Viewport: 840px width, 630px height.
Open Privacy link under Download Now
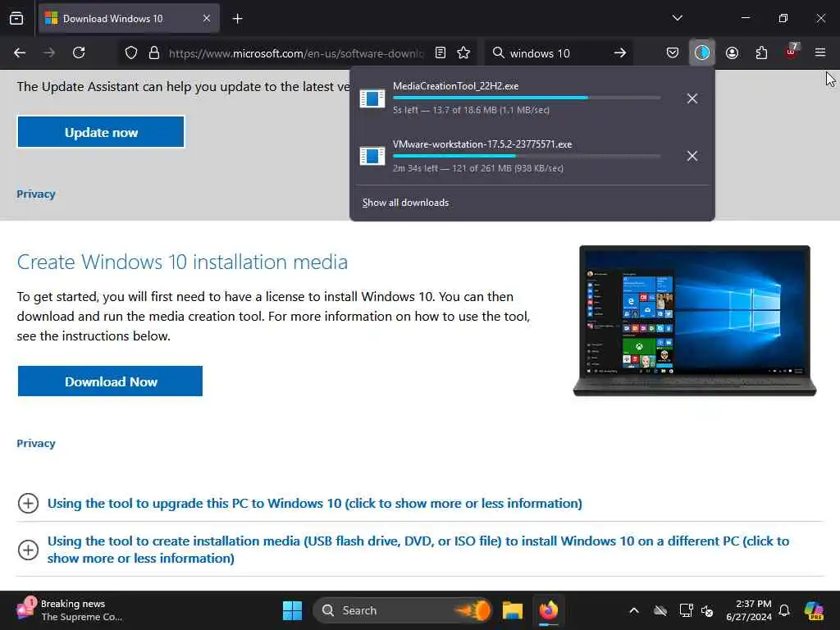[36, 444]
